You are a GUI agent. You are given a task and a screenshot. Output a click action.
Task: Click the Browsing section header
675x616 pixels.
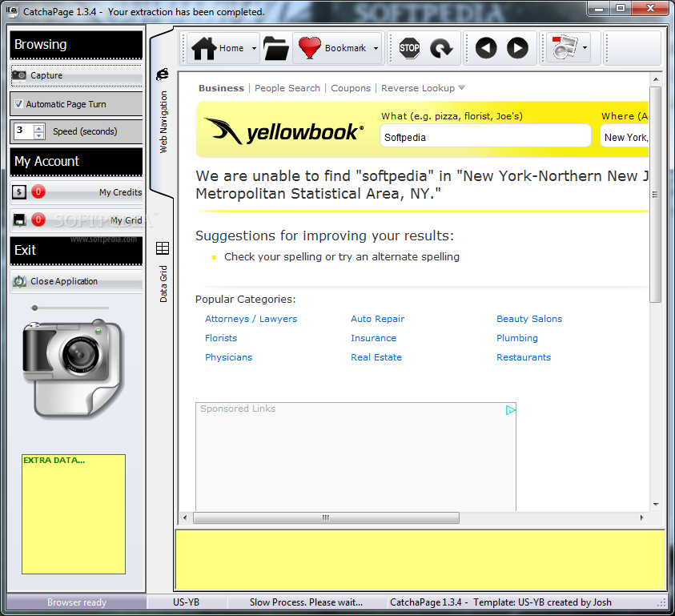76,44
